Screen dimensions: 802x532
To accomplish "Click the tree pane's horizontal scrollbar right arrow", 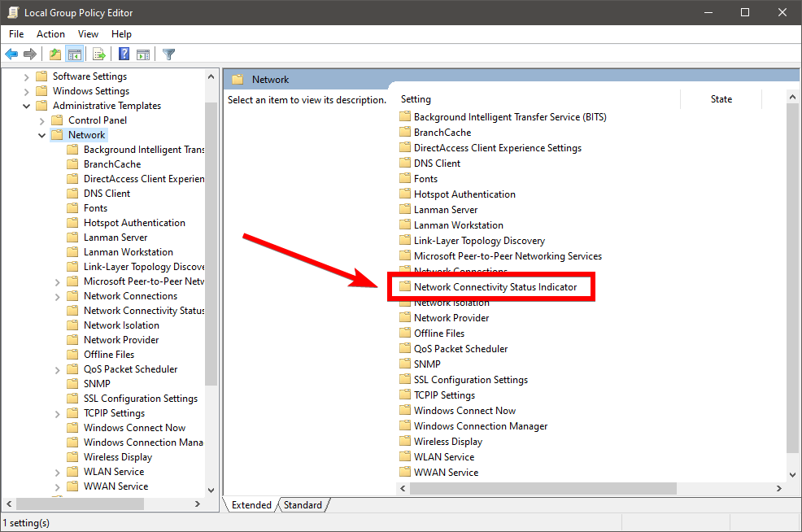I will pyautogui.click(x=197, y=504).
